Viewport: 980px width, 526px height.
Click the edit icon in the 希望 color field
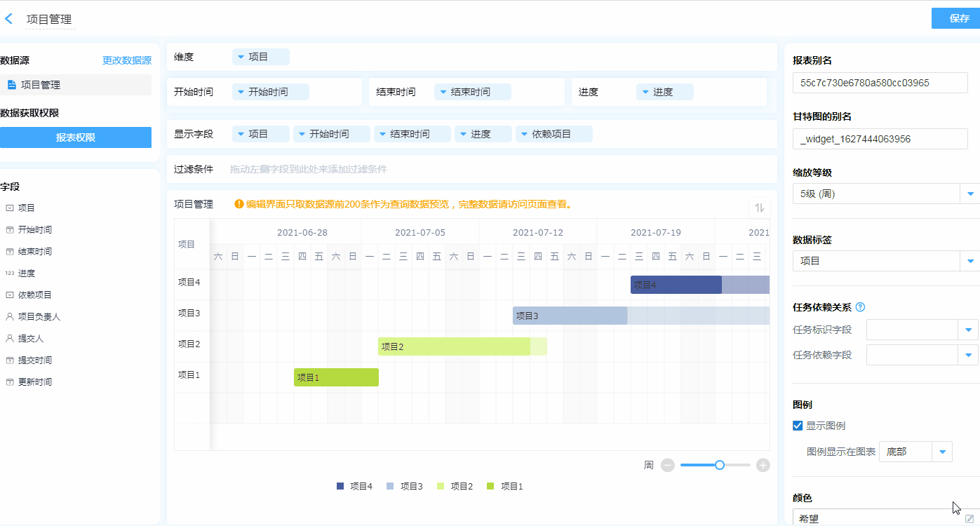click(969, 518)
